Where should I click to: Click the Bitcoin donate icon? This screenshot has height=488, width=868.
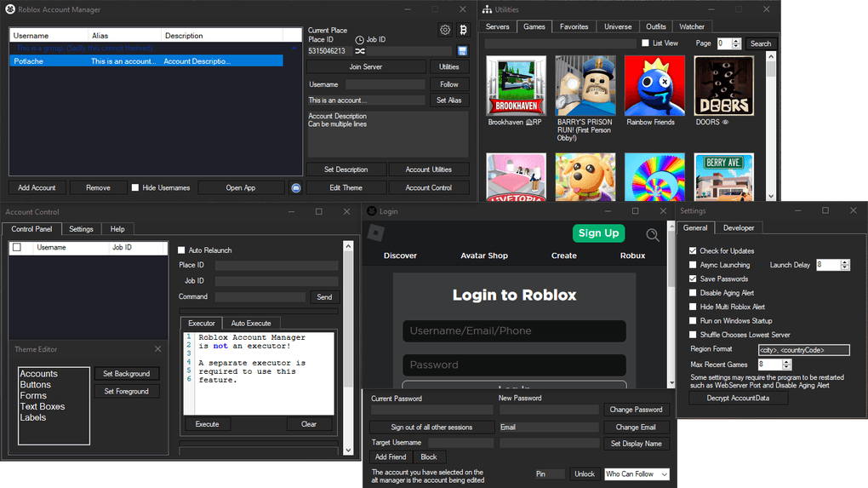463,30
